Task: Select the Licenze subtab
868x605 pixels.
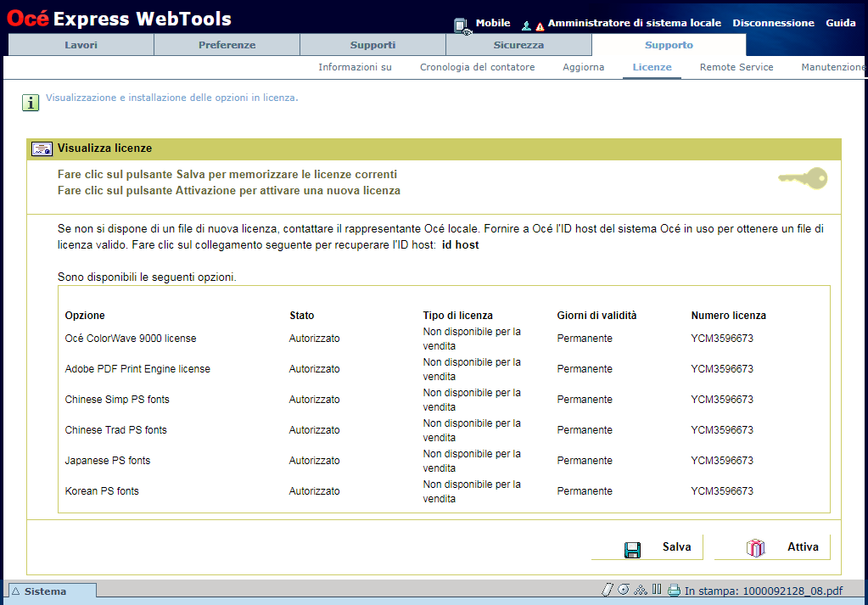Action: pyautogui.click(x=652, y=67)
